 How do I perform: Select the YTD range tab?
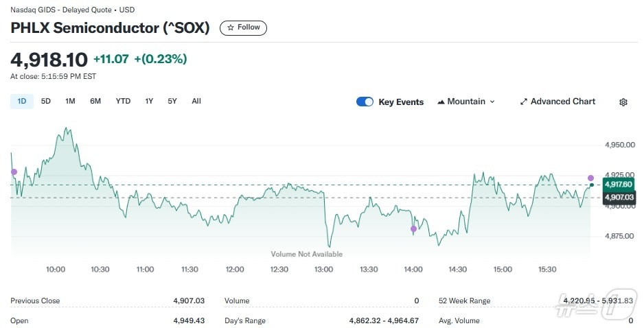123,102
